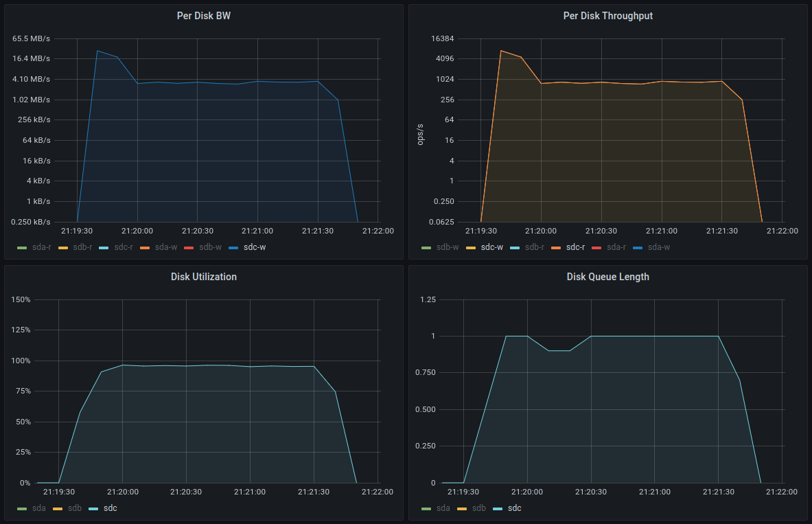Toggle sda-r series in Per Disk BW legend
This screenshot has width=812, height=524.
point(41,247)
